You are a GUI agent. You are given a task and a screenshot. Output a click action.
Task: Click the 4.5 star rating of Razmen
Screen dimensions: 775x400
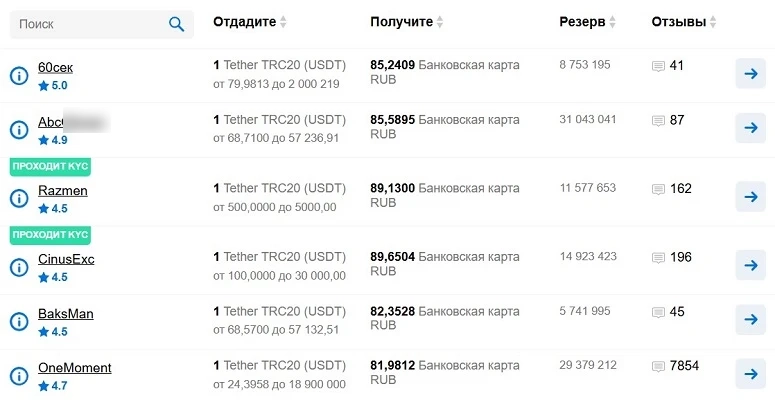click(x=53, y=209)
